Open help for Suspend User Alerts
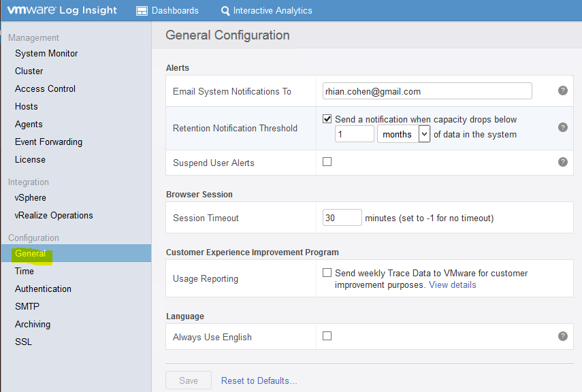582x392 pixels. (563, 162)
